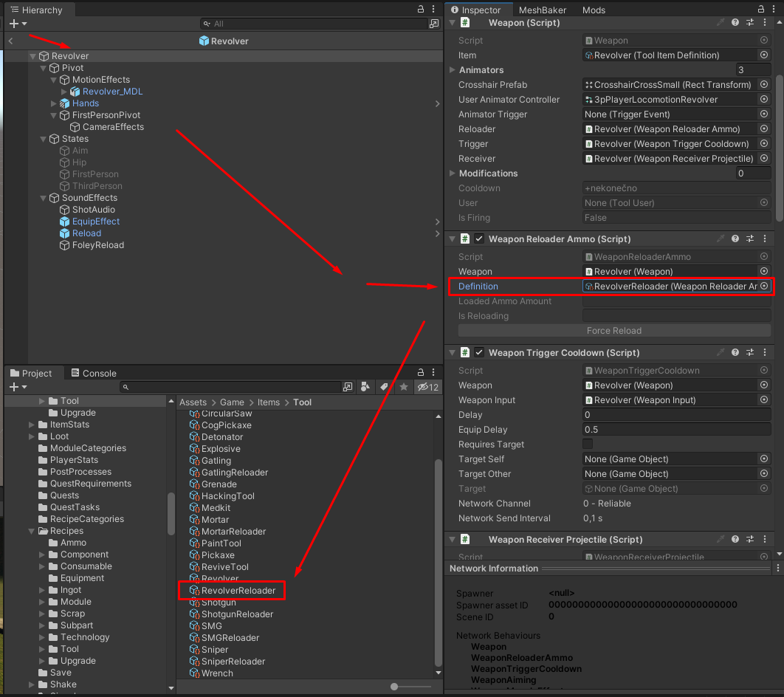Navigate to Assets in breadcrumb

pyautogui.click(x=193, y=402)
